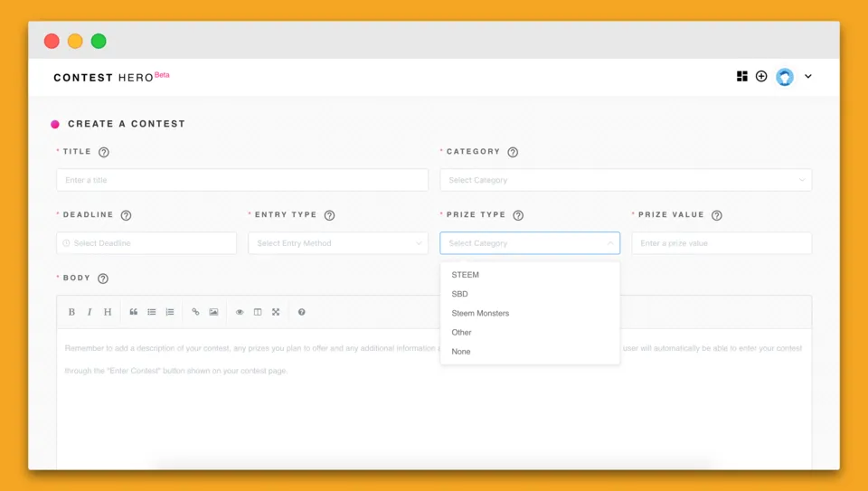Focus the Enter a title input

tap(242, 180)
